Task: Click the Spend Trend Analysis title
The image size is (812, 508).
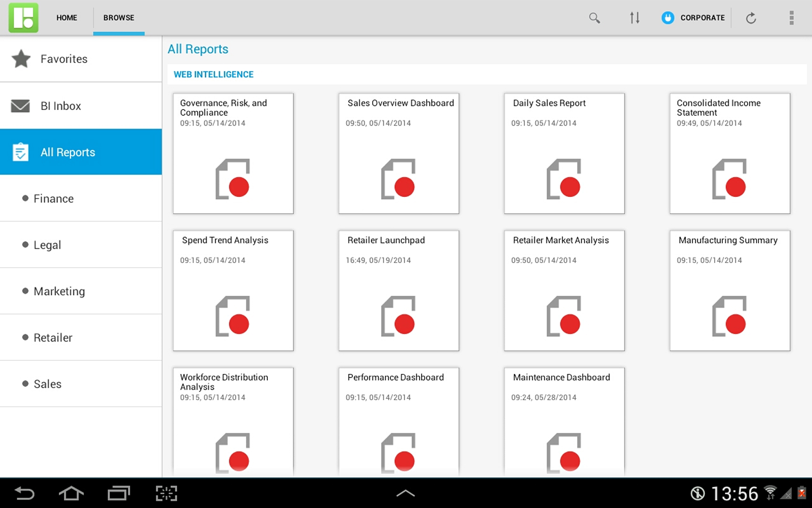Action: coord(225,240)
